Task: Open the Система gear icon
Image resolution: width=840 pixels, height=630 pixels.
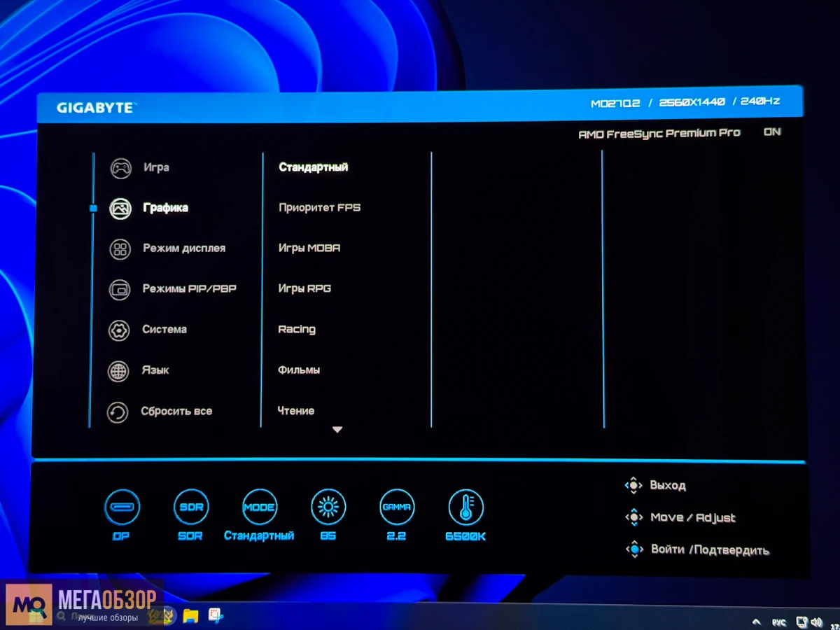Action: 119,330
